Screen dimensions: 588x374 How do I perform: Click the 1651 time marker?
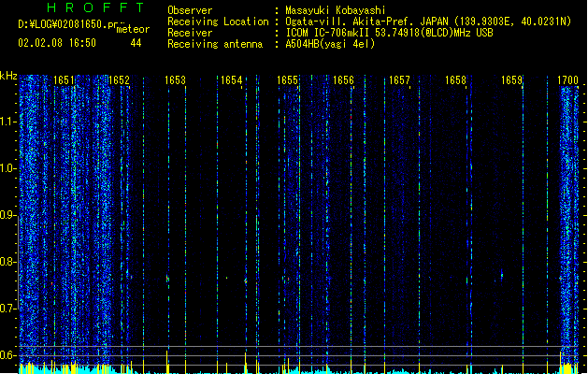(x=64, y=80)
